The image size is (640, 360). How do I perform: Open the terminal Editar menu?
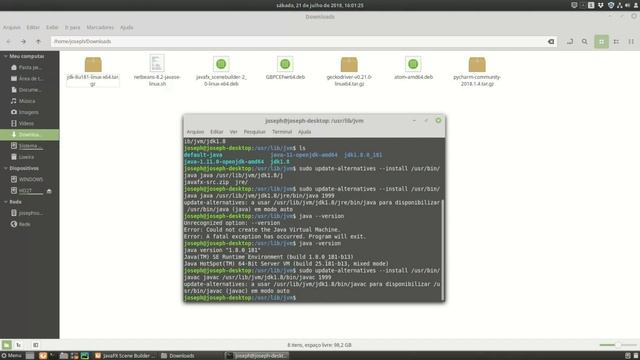217,132
